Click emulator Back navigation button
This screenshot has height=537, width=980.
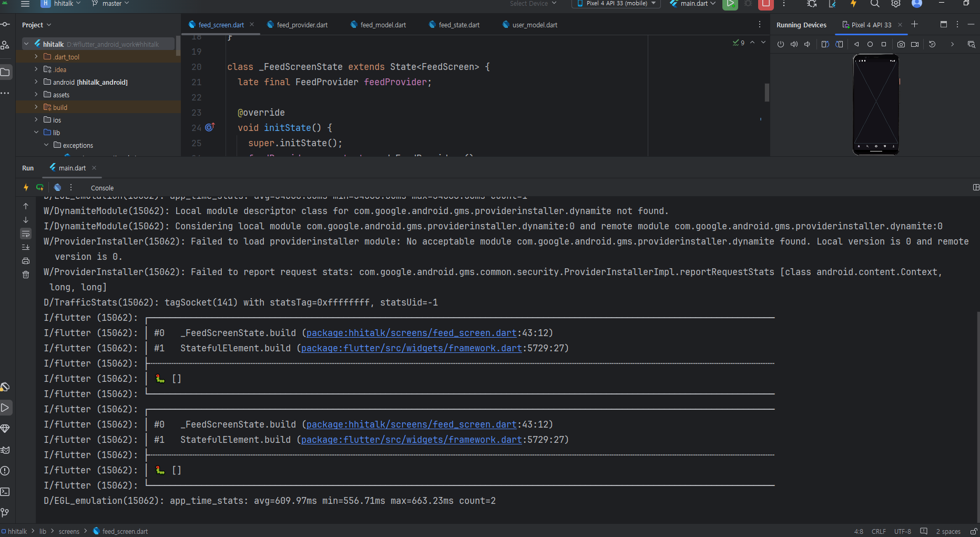856,44
